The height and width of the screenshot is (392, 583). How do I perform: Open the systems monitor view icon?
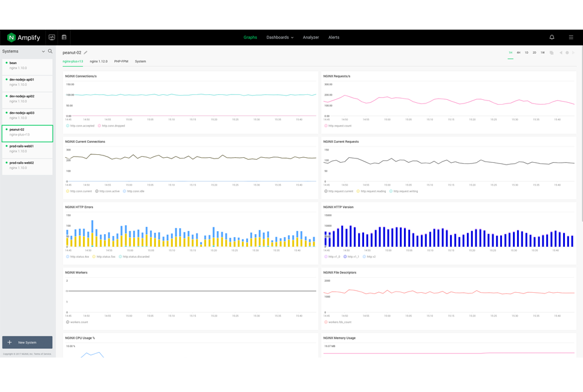click(51, 37)
